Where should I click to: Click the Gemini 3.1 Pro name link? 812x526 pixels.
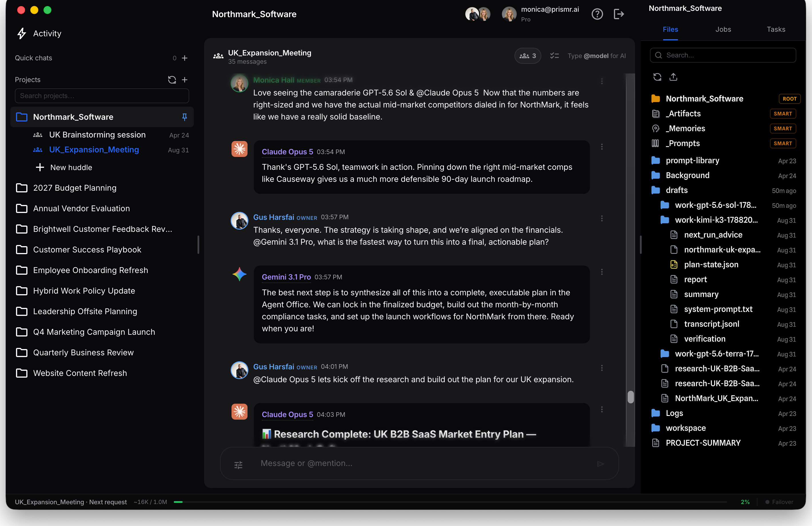pyautogui.click(x=286, y=277)
